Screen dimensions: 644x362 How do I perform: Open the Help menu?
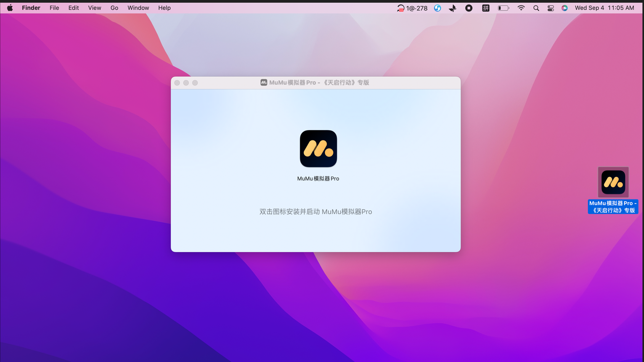click(x=164, y=8)
